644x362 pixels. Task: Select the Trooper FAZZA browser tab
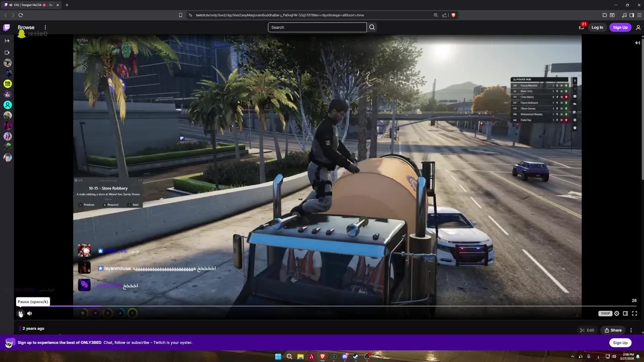pos(31,5)
